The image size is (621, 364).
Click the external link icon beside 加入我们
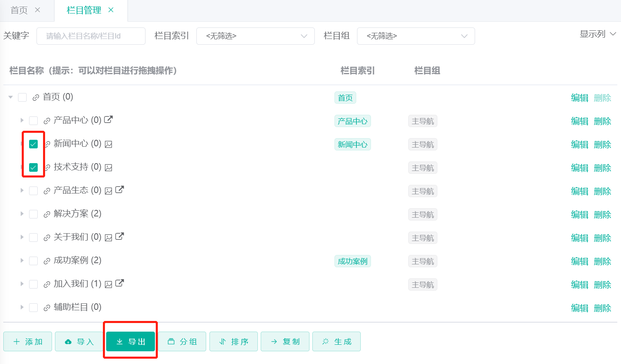(120, 283)
